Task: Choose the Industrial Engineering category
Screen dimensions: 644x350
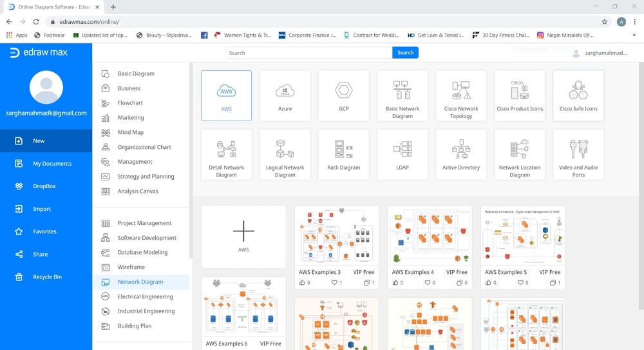Action: point(141,311)
